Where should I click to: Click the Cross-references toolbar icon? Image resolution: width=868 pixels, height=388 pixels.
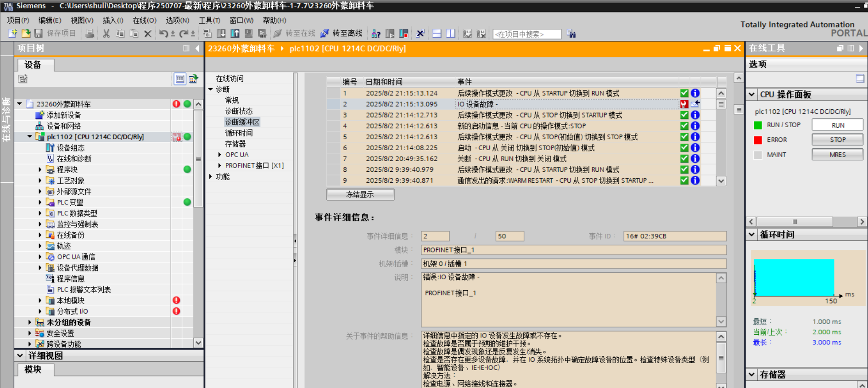tap(420, 34)
